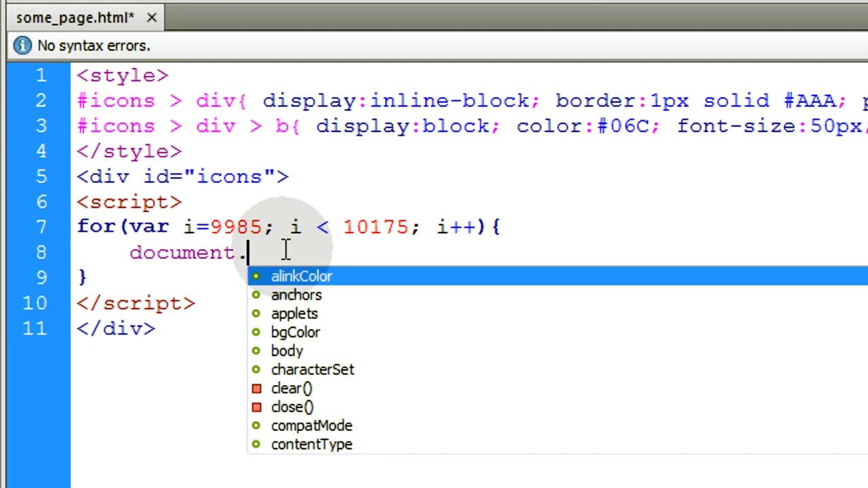The height and width of the screenshot is (488, 868).
Task: Click the number 10175 in the for loop
Action: tap(375, 227)
